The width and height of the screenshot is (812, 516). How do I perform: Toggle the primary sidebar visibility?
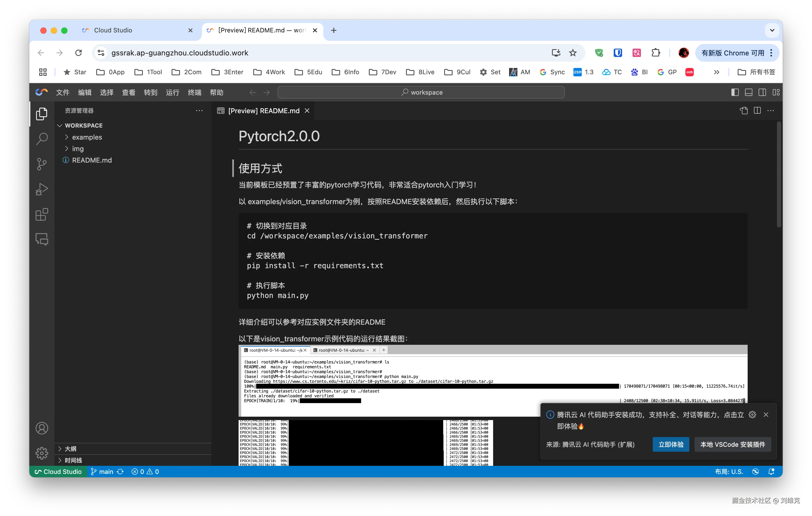(x=735, y=92)
